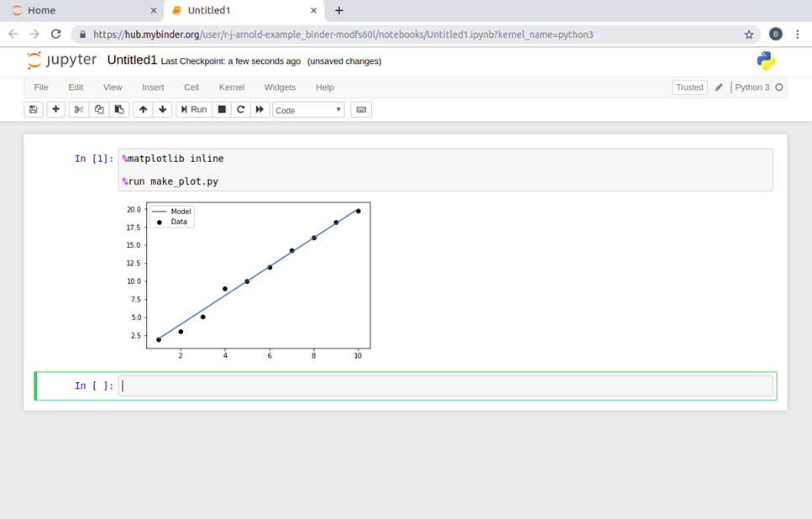Open the Kernel menu
812x519 pixels.
(x=232, y=87)
